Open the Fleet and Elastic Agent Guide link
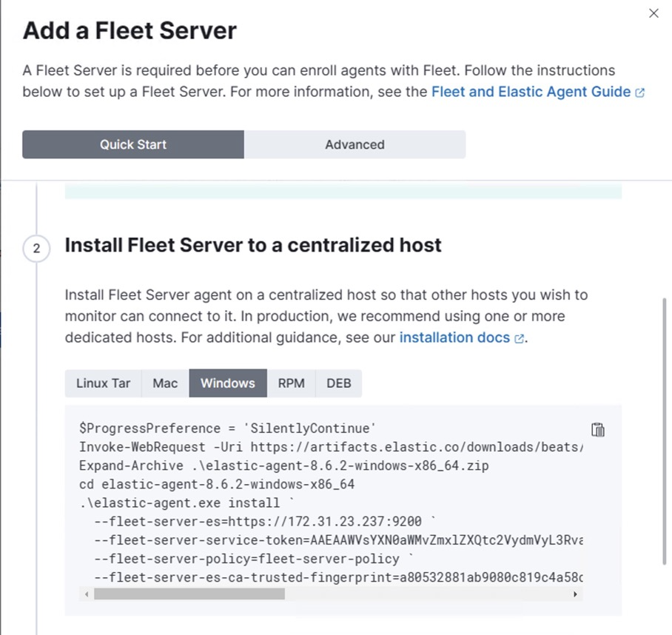This screenshot has height=635, width=672. point(531,92)
